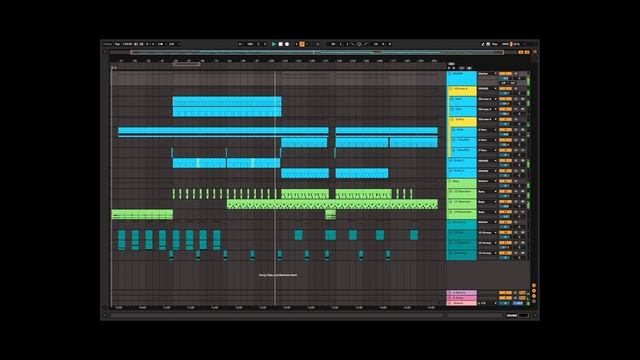
Task: Click the Set locator button above track headers
Action: (x=451, y=64)
